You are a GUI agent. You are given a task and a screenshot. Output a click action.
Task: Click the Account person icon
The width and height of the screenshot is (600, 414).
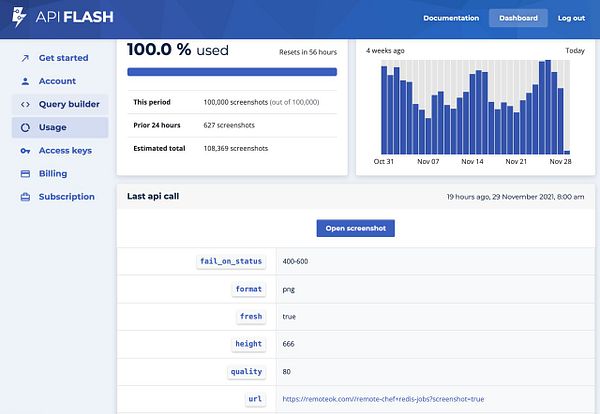[25, 81]
